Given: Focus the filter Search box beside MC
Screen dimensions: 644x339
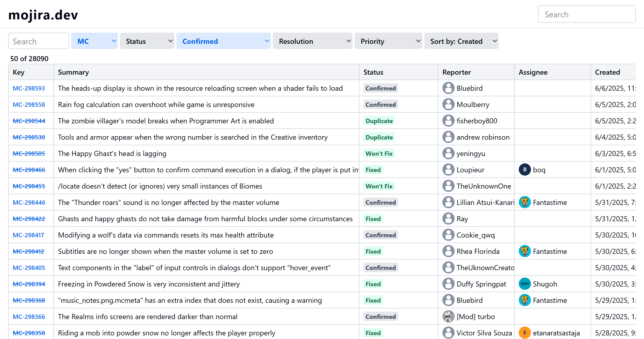Looking at the screenshot, I should [38, 41].
